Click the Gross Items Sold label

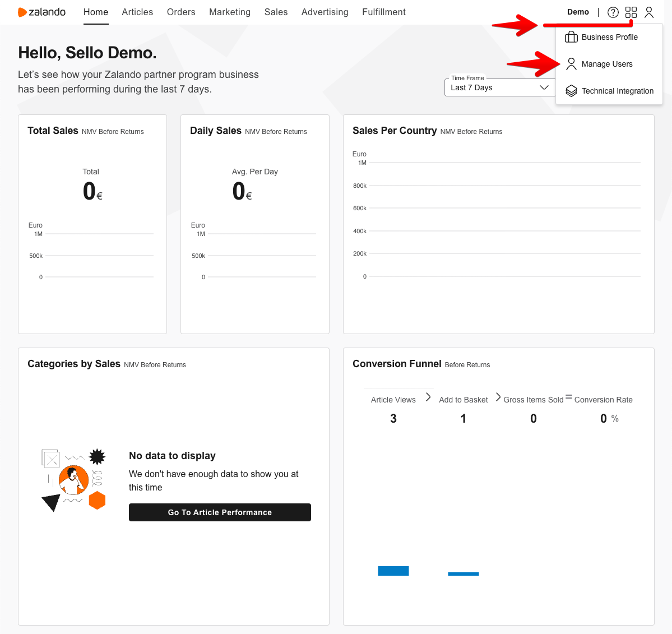click(x=533, y=400)
